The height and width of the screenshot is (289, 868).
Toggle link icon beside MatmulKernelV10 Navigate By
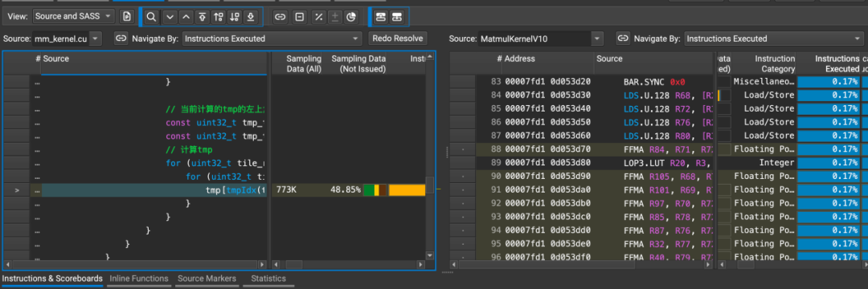(x=624, y=39)
